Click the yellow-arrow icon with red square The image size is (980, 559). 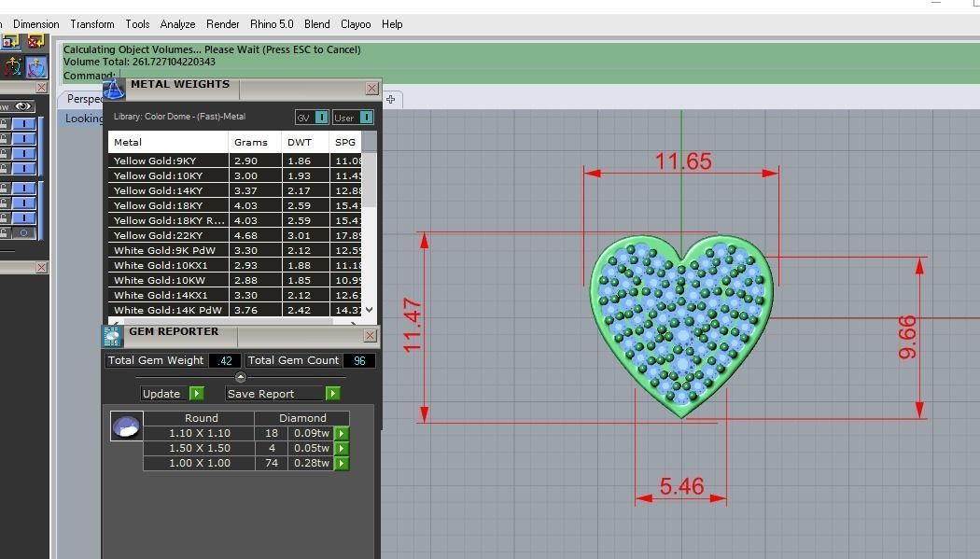(10, 42)
